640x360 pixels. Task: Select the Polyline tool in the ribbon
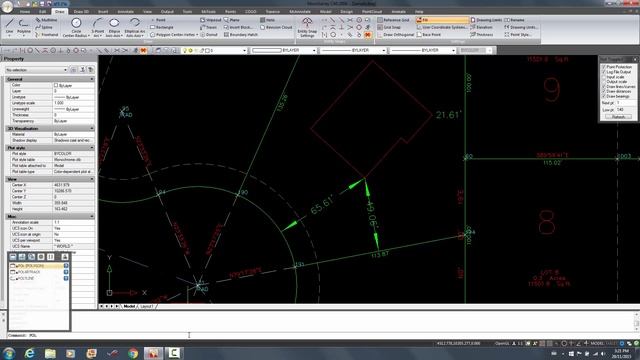tap(24, 27)
